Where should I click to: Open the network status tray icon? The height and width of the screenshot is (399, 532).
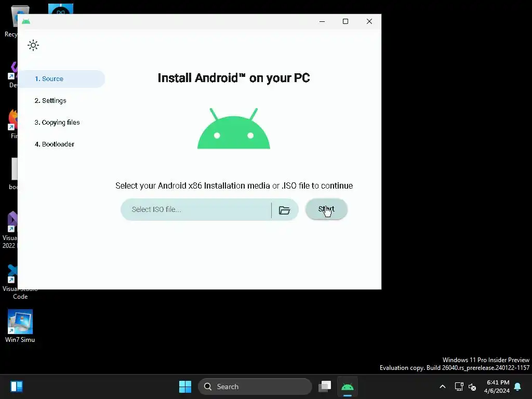point(459,387)
